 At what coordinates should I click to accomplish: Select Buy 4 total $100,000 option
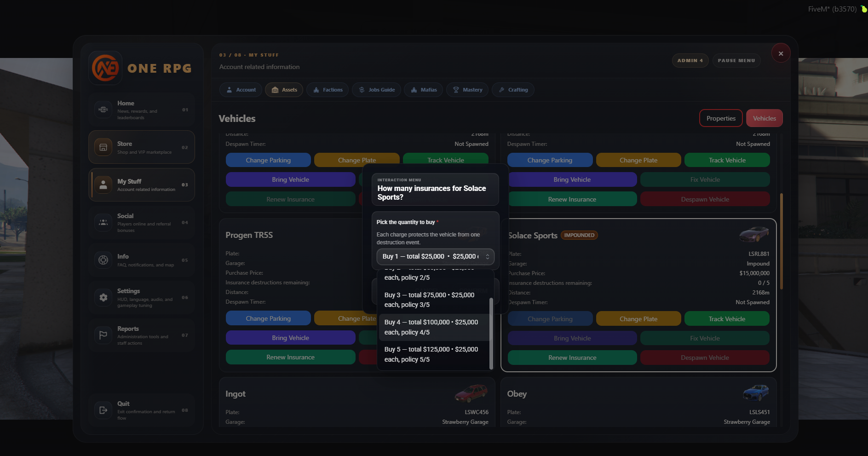pyautogui.click(x=433, y=327)
